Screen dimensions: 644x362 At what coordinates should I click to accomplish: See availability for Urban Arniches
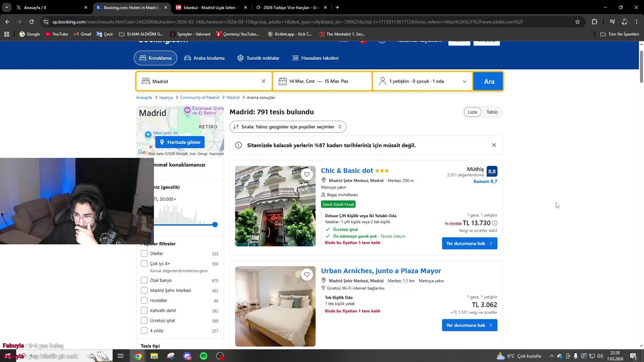(x=469, y=325)
